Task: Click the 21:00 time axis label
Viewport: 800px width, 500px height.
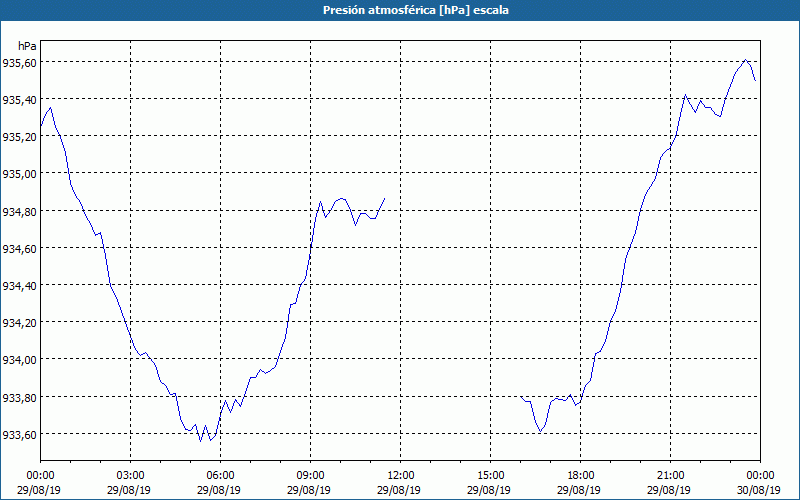Action: [x=670, y=476]
